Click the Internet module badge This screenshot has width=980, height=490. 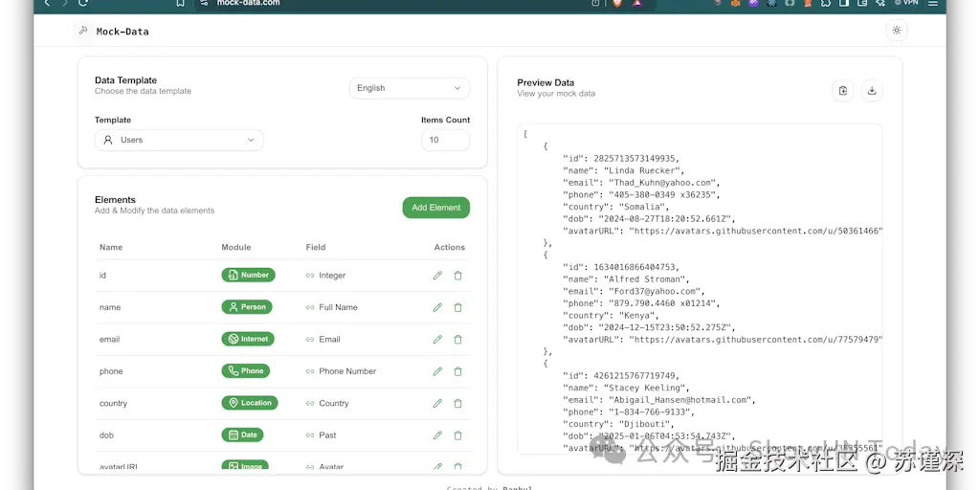pyautogui.click(x=248, y=339)
